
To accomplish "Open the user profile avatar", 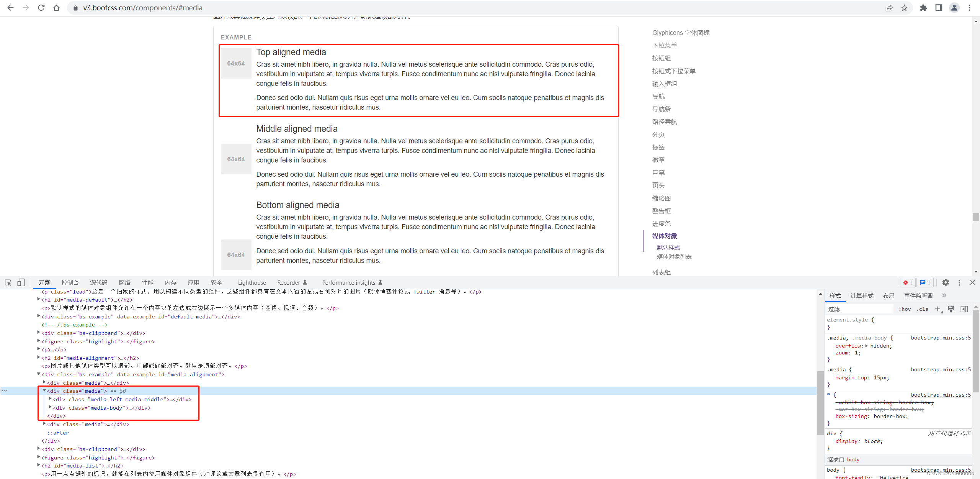I will (954, 8).
